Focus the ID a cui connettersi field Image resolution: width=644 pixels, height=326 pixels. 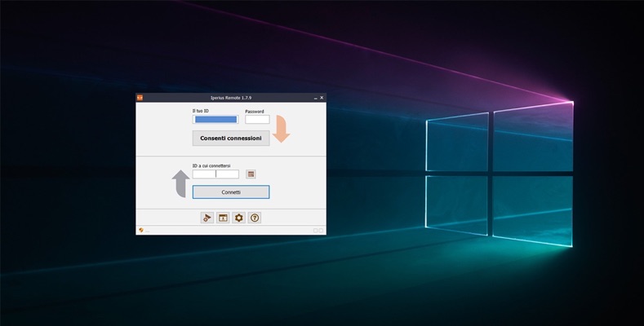(215, 174)
